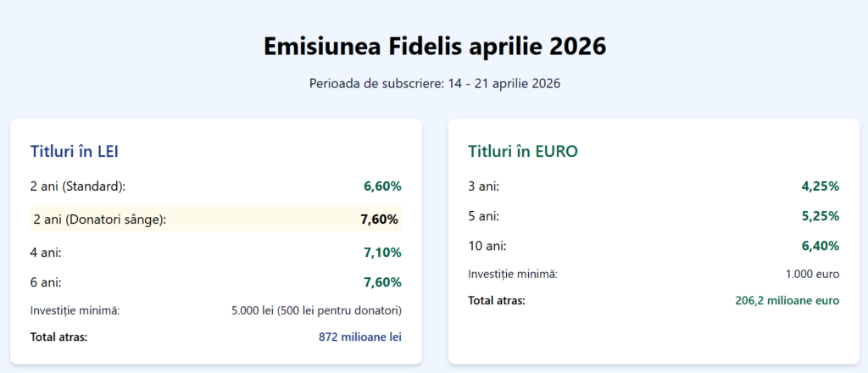Click the "6 ani:" label in LEI card
Screen dimensions: 868x373
coord(46,282)
